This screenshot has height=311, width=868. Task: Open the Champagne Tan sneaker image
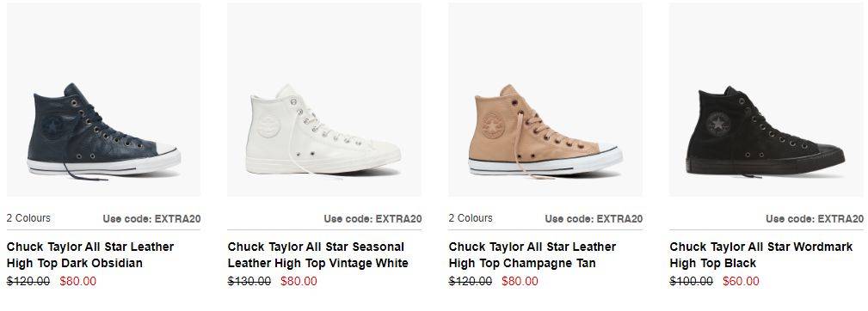point(545,100)
